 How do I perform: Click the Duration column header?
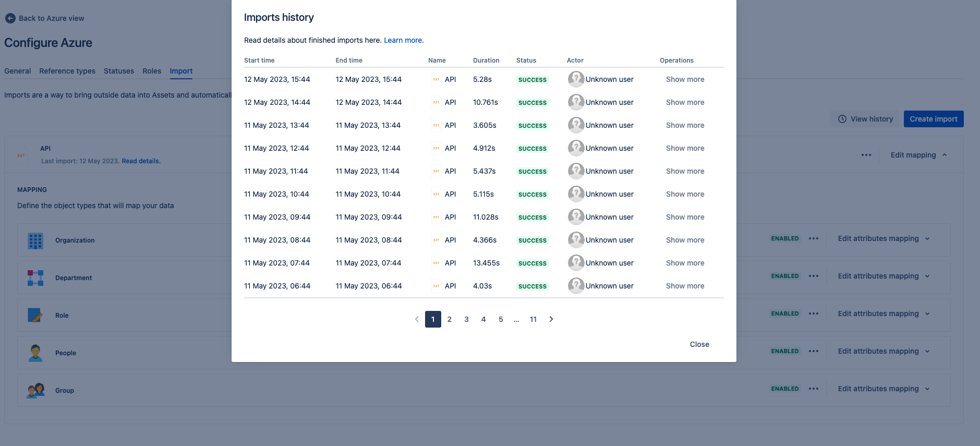tap(486, 61)
